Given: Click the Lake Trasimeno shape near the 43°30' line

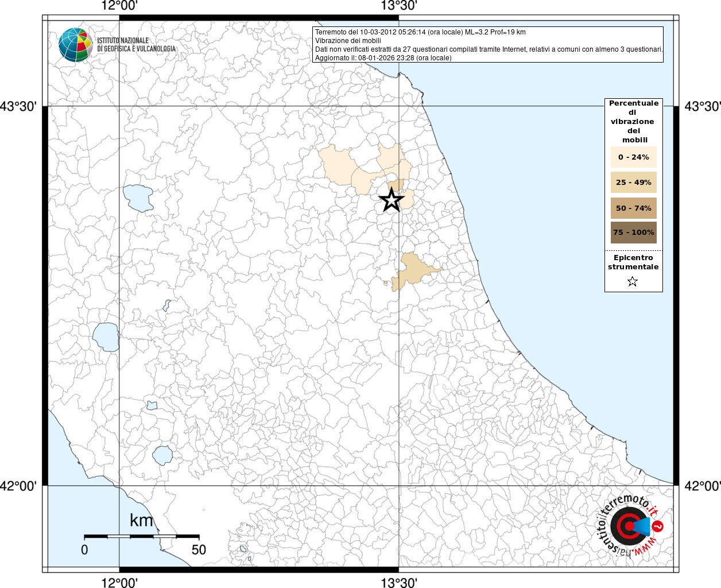Looking at the screenshot, I should click(x=138, y=198).
